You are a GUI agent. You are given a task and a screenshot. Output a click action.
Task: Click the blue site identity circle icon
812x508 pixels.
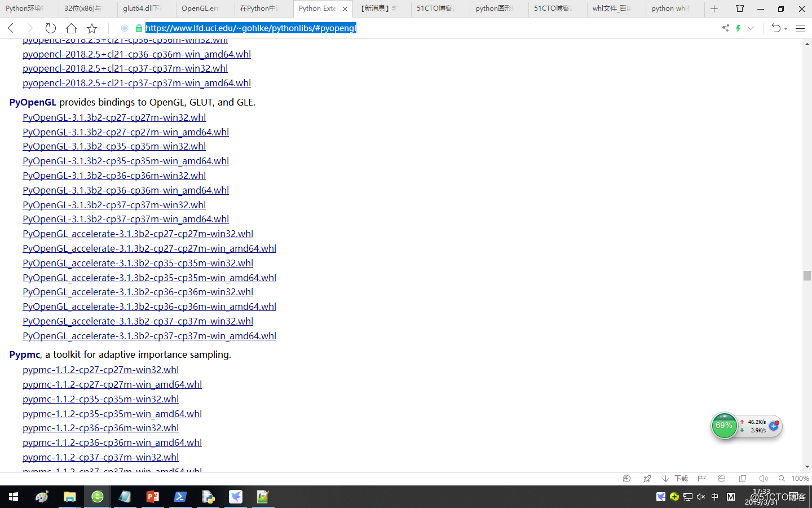[125, 28]
